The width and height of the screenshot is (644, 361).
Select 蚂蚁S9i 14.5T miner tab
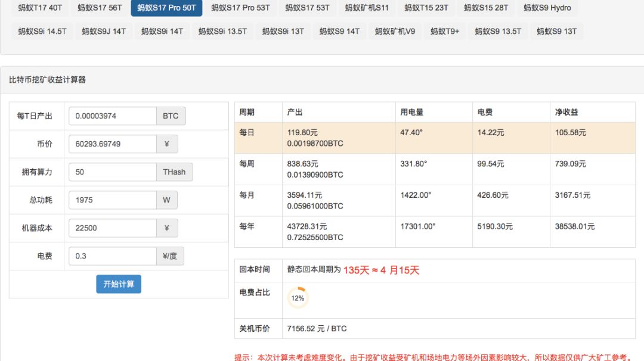(x=42, y=31)
